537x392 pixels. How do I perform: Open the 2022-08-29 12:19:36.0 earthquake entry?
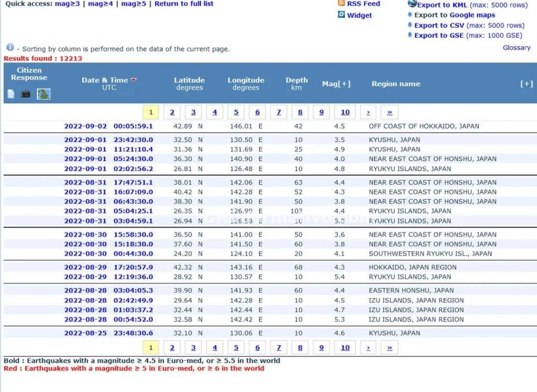tap(109, 277)
